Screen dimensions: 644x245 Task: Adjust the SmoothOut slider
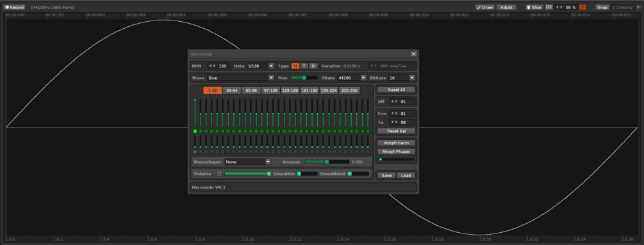pos(358,174)
